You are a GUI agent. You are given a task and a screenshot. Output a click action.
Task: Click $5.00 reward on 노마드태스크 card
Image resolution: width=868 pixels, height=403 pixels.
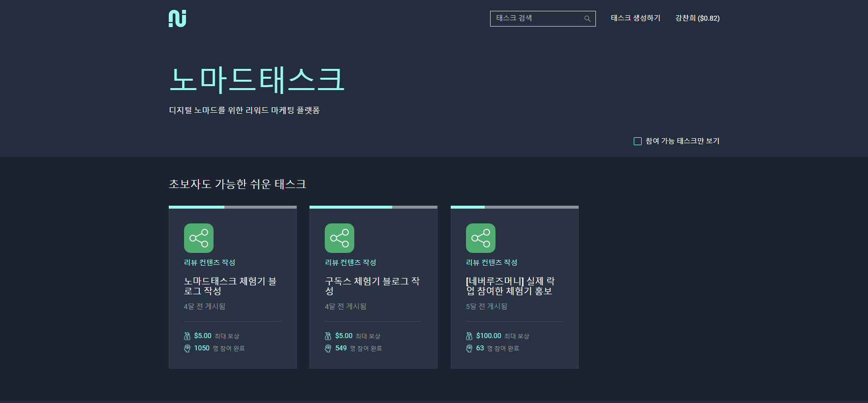(203, 336)
